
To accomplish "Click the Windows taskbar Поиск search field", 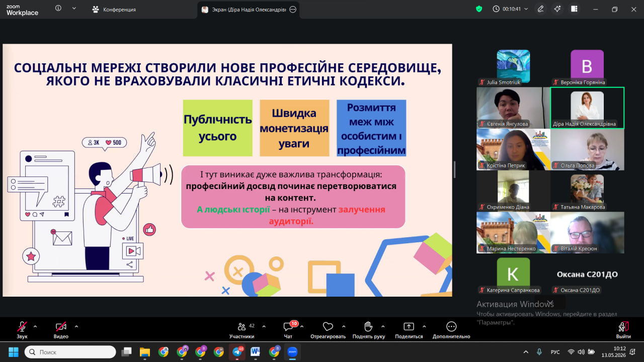I will [x=70, y=352].
